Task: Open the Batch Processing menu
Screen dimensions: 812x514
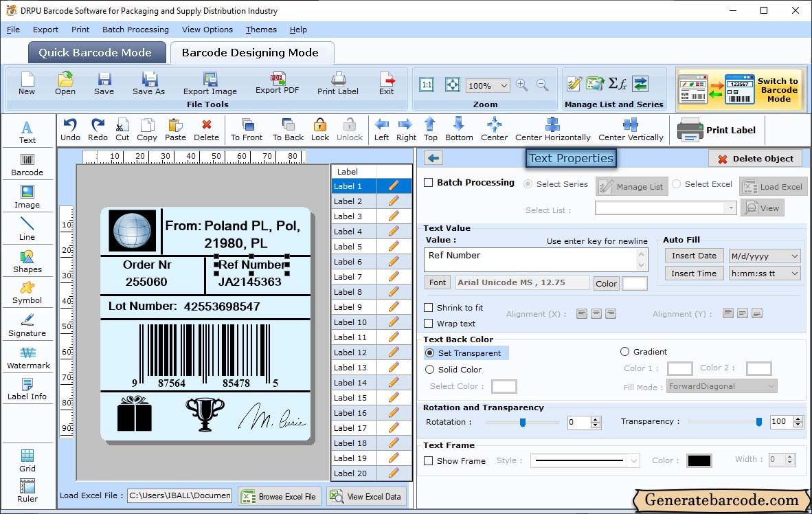Action: [136, 30]
